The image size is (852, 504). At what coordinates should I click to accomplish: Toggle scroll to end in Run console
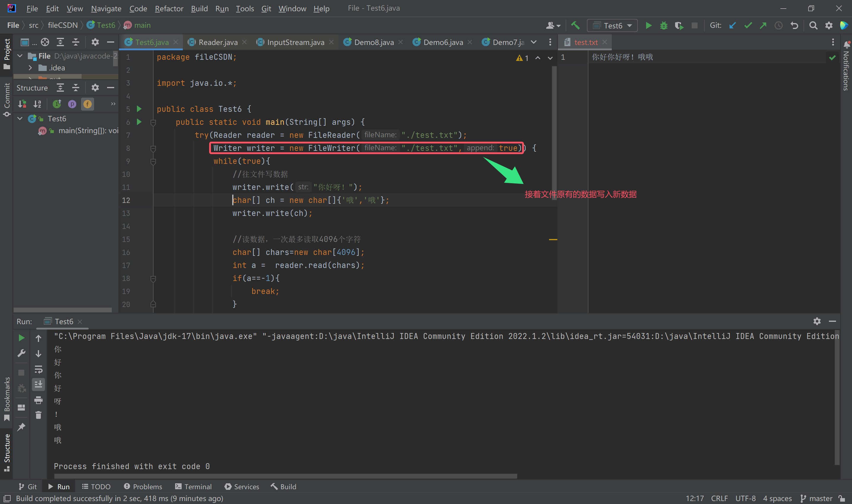click(x=38, y=384)
